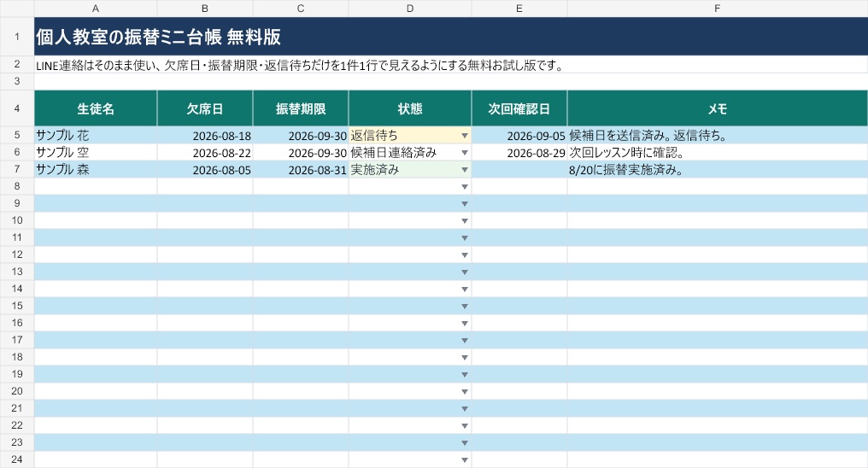Image resolution: width=868 pixels, height=468 pixels.
Task: Select absence date 2026-08-22
Action: [205, 153]
